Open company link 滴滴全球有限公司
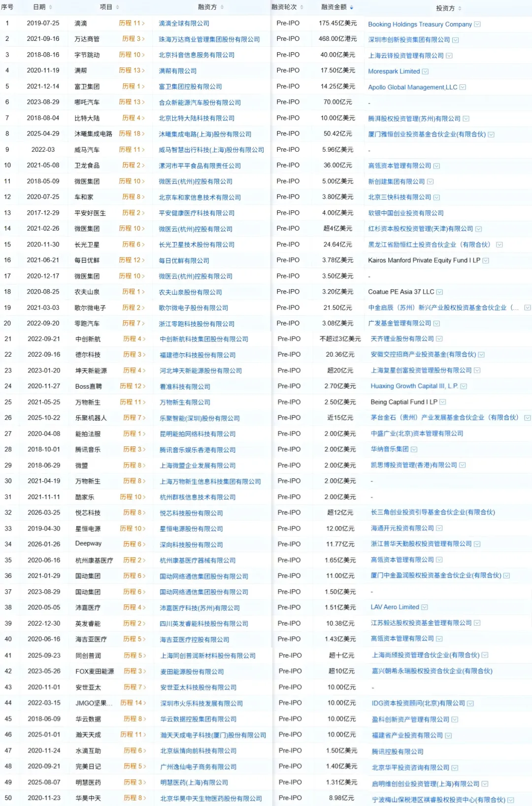The image size is (532, 806). 184,23
